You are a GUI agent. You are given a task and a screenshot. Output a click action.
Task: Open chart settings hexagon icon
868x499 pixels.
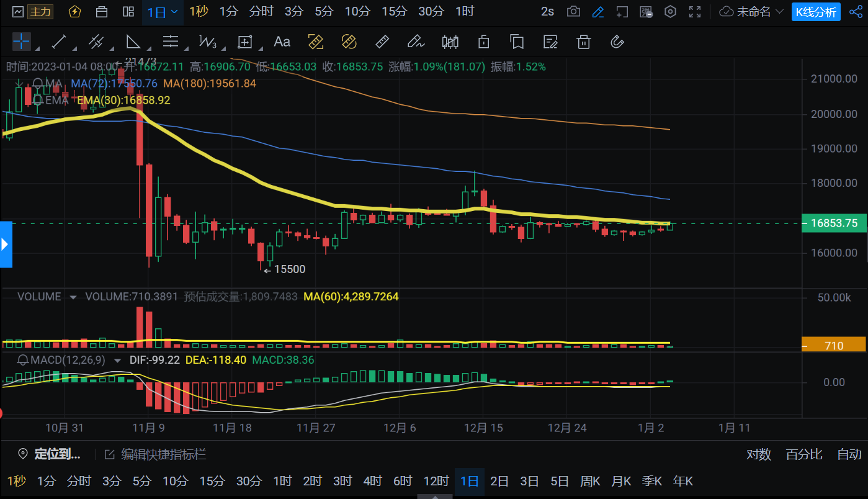670,12
